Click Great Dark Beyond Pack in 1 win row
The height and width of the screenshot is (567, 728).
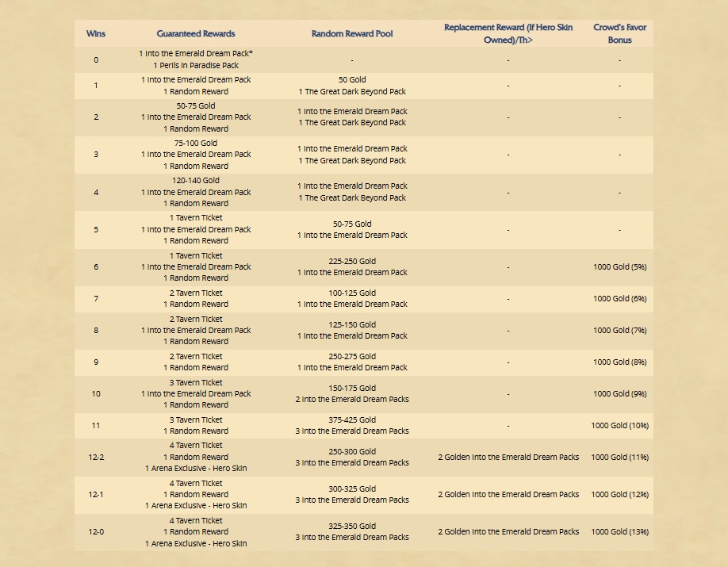pos(352,91)
